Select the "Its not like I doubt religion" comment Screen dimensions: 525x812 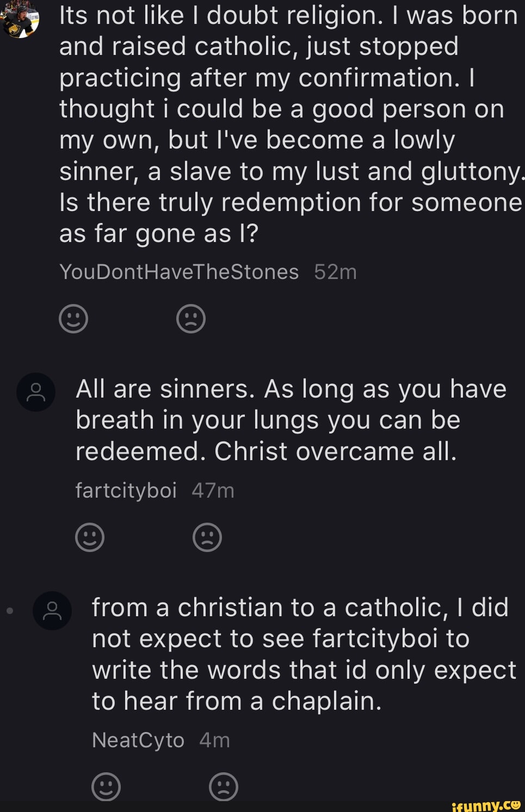[288, 124]
